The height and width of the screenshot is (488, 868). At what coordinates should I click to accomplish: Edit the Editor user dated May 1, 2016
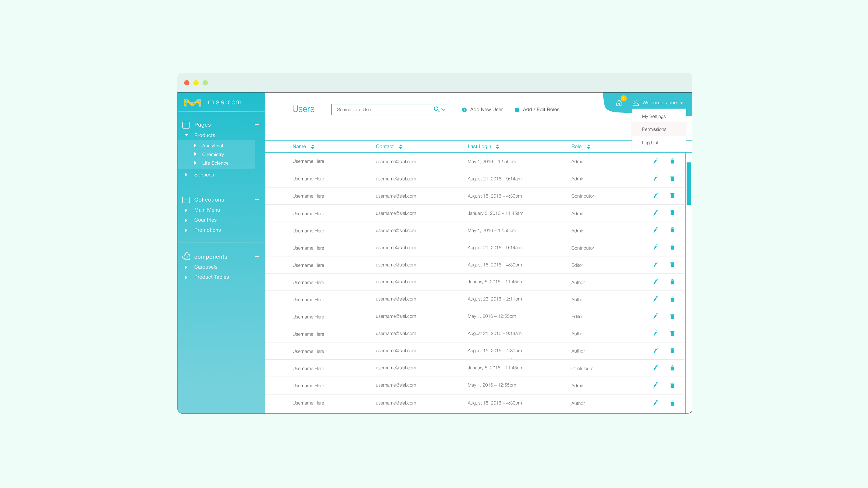655,316
